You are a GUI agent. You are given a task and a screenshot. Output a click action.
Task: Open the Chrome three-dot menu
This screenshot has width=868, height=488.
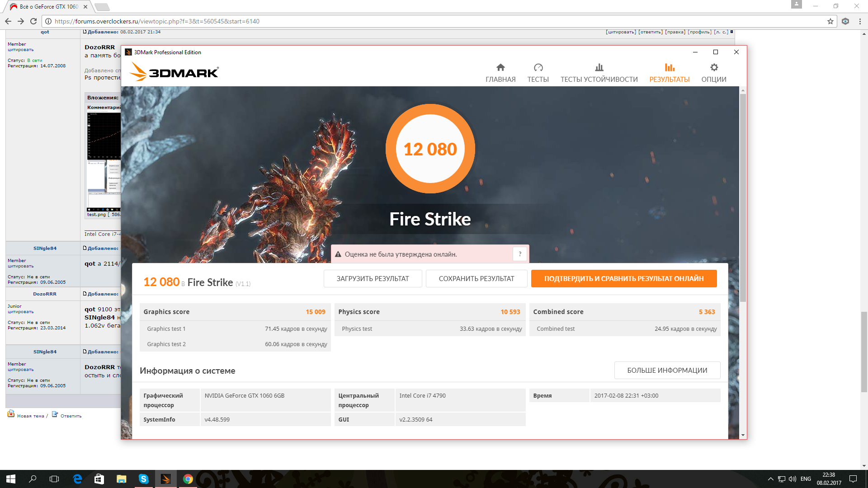coord(860,21)
